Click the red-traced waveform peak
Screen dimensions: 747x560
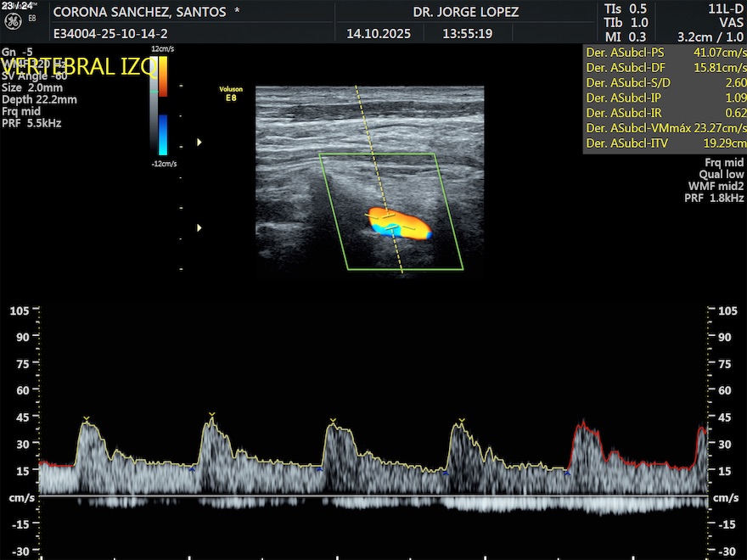point(582,423)
